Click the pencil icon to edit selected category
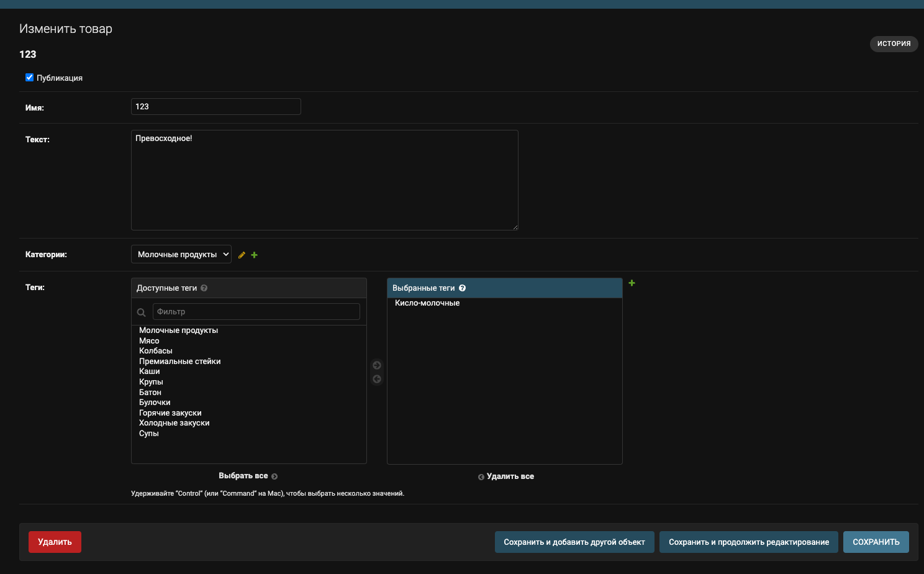Image resolution: width=924 pixels, height=574 pixels. [242, 255]
